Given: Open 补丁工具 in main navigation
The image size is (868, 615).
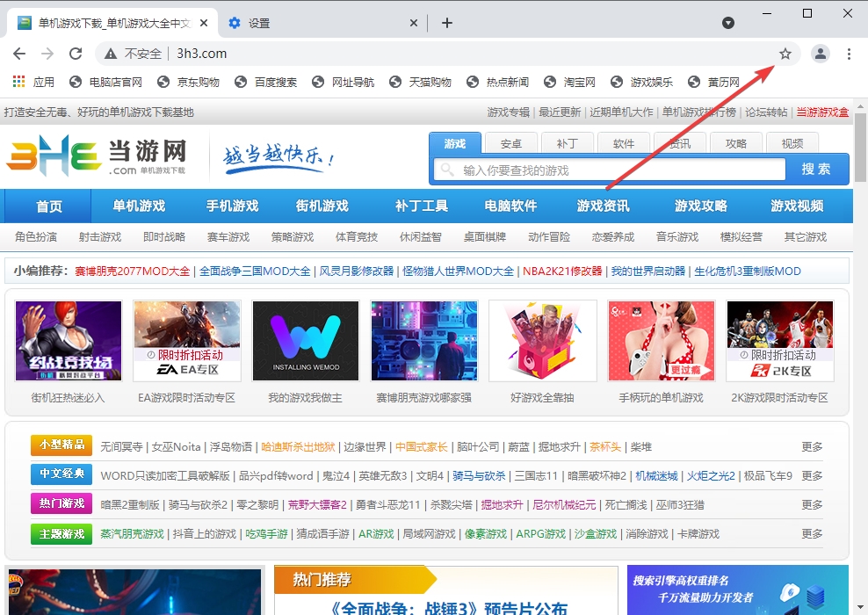Looking at the screenshot, I should pyautogui.click(x=422, y=206).
